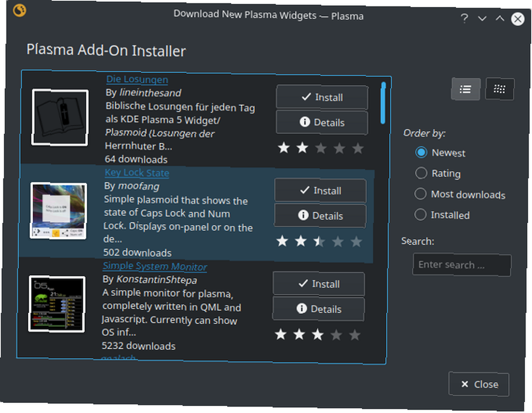Screen dimensions: 532x413
Task: Click the Simple System Monitor preview thumbnail
Action: (57, 304)
